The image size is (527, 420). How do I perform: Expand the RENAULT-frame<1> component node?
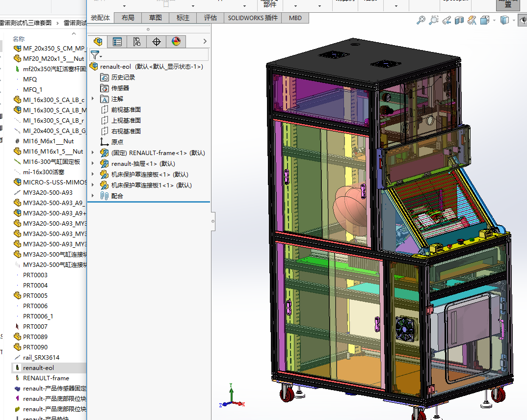tap(93, 153)
